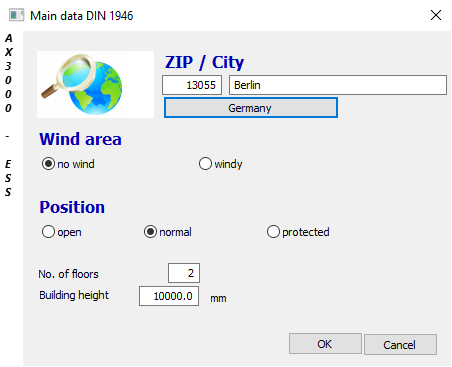Click the ZIP field showing 13055
452x367 pixels.
click(x=192, y=85)
